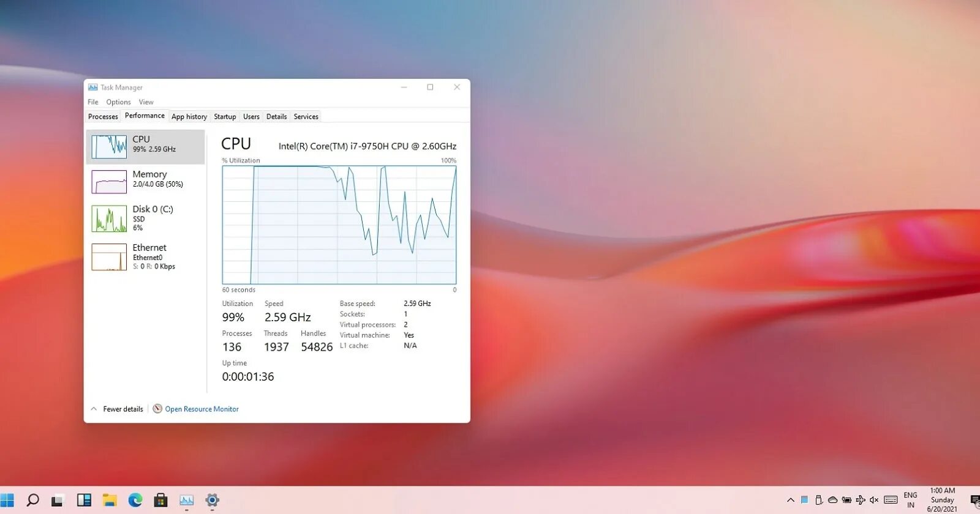This screenshot has width=980, height=514.
Task: Switch to the Processes tab
Action: [103, 116]
